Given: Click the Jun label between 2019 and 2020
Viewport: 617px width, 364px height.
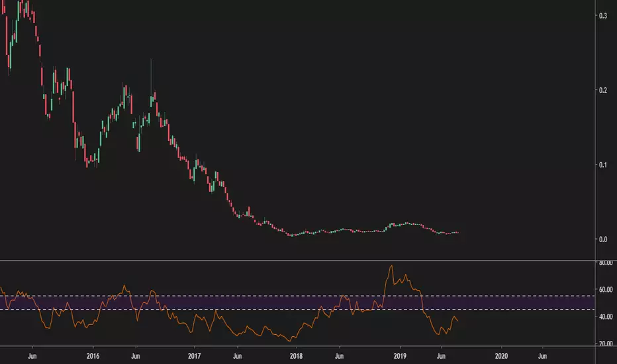Looking at the screenshot, I should 441,356.
